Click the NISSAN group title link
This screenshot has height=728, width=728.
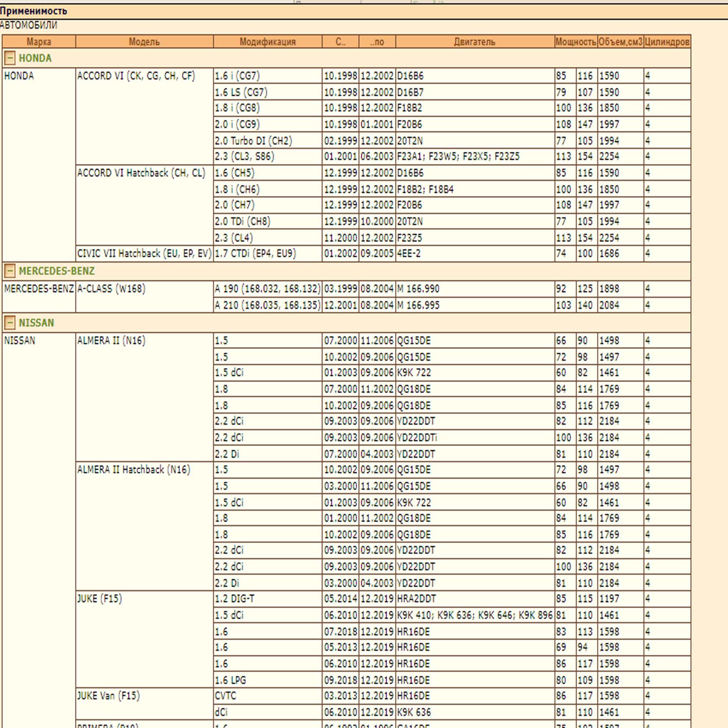pyautogui.click(x=36, y=322)
